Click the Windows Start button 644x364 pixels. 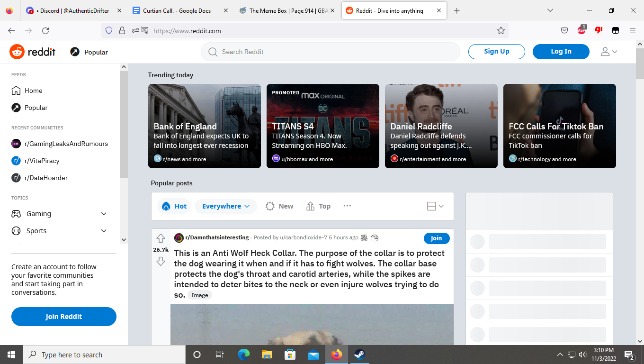(11, 355)
